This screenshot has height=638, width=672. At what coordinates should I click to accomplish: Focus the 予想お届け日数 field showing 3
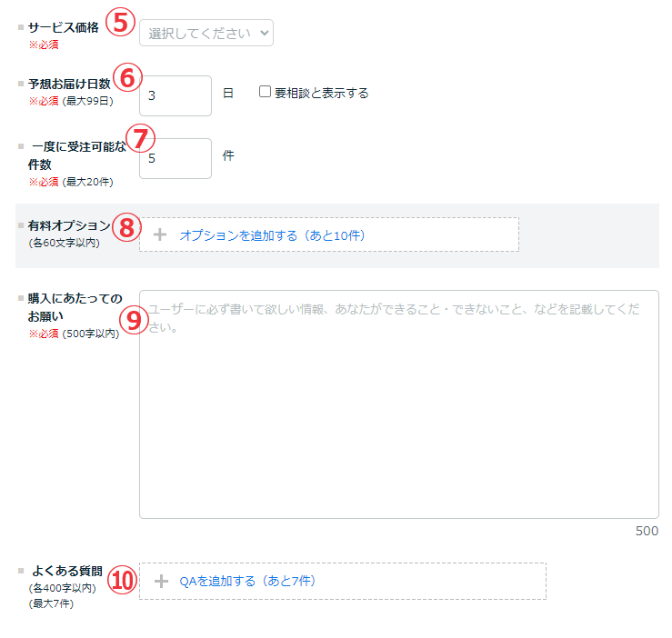coord(175,95)
